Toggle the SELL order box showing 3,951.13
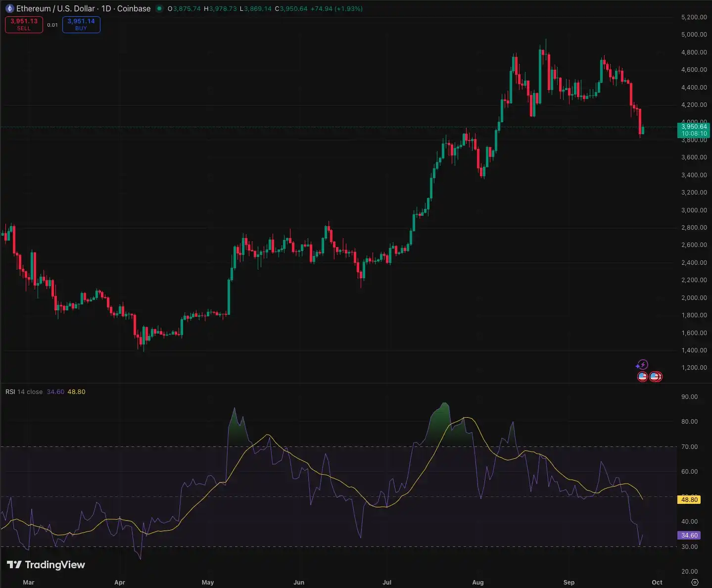This screenshot has height=588, width=712. [23, 24]
